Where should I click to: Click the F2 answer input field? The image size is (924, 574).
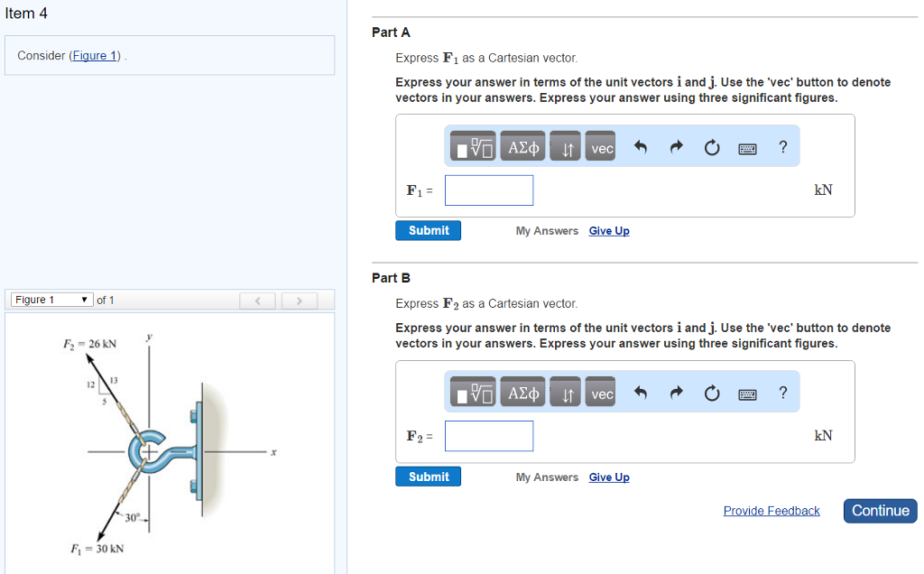point(489,436)
